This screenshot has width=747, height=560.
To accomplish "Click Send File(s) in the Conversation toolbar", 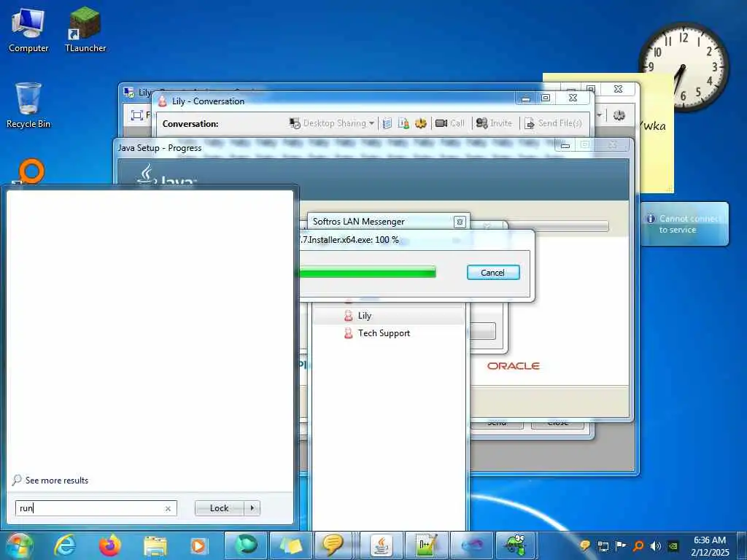I will pyautogui.click(x=553, y=123).
